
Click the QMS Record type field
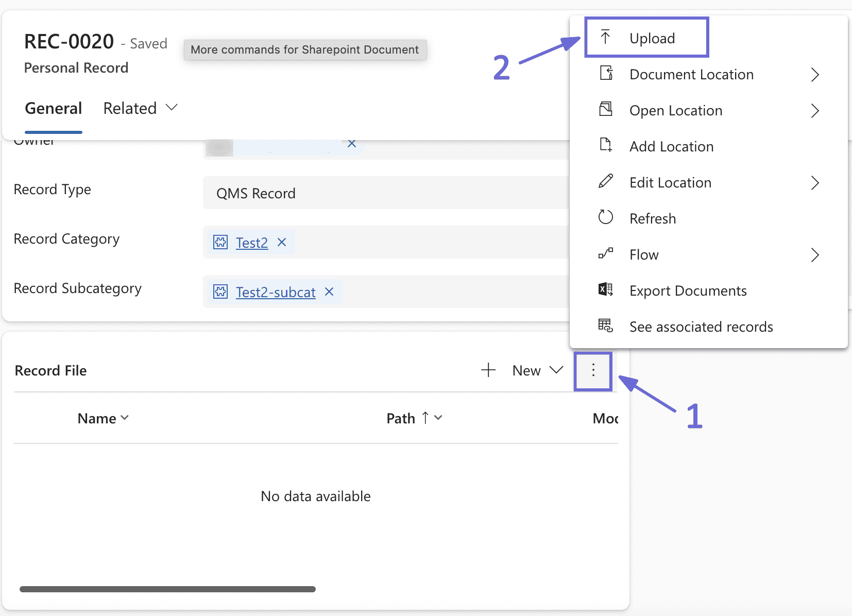click(x=386, y=193)
